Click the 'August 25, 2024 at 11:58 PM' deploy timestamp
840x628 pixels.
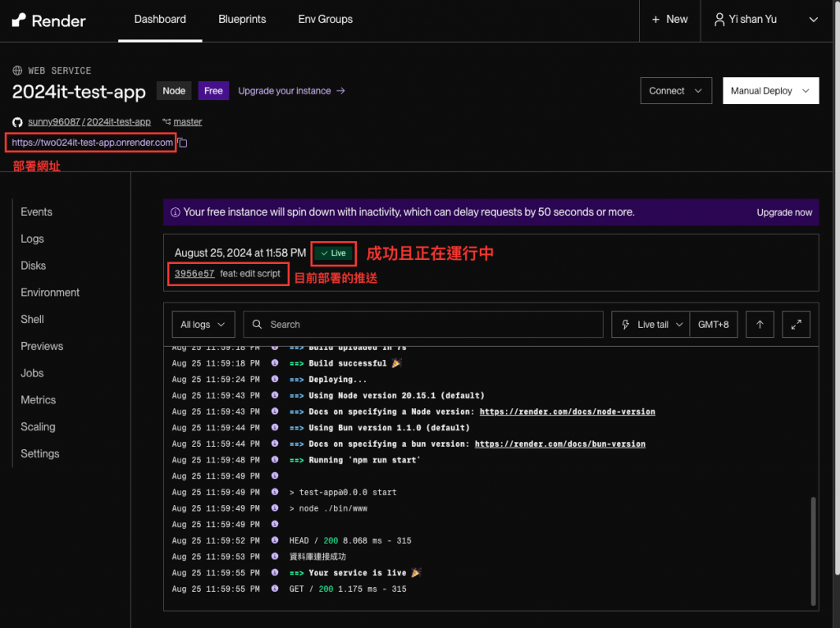(x=240, y=253)
